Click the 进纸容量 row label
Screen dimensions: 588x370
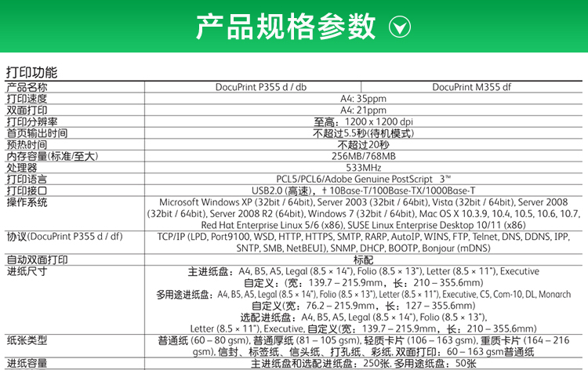click(27, 363)
